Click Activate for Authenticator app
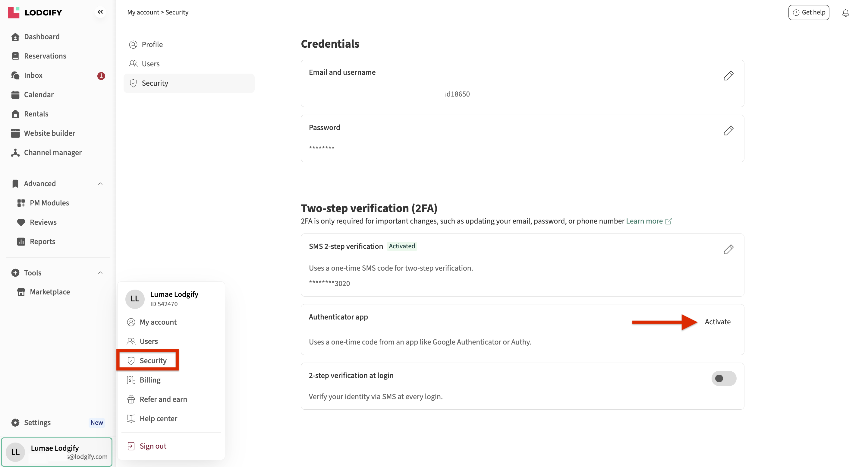The height and width of the screenshot is (467, 868). click(717, 322)
